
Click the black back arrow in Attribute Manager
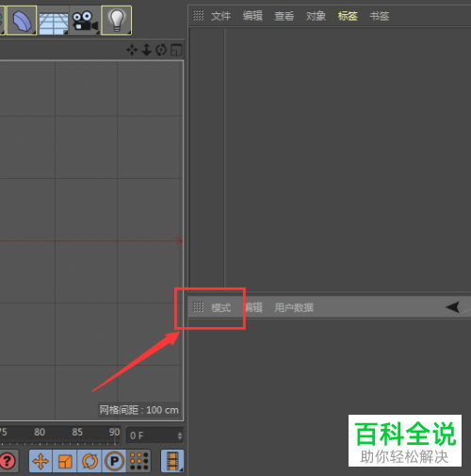[453, 307]
